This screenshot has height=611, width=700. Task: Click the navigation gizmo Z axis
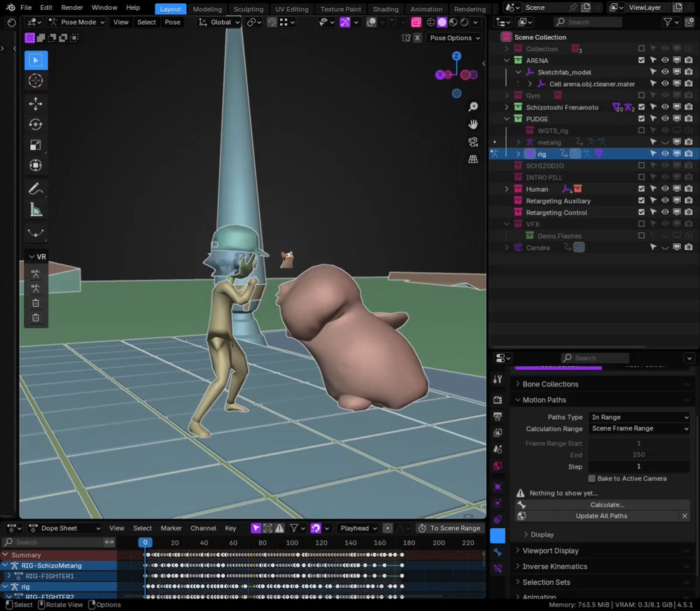pyautogui.click(x=456, y=56)
